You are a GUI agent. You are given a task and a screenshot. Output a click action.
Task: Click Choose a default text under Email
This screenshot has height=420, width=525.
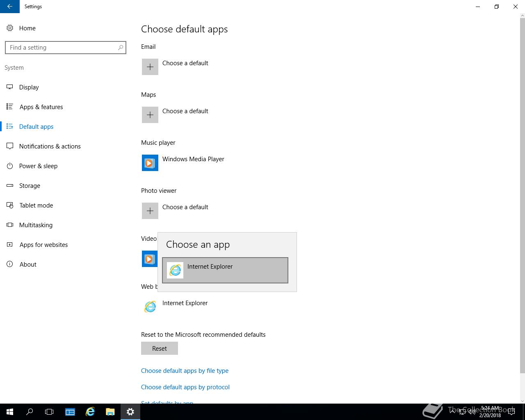click(x=185, y=63)
